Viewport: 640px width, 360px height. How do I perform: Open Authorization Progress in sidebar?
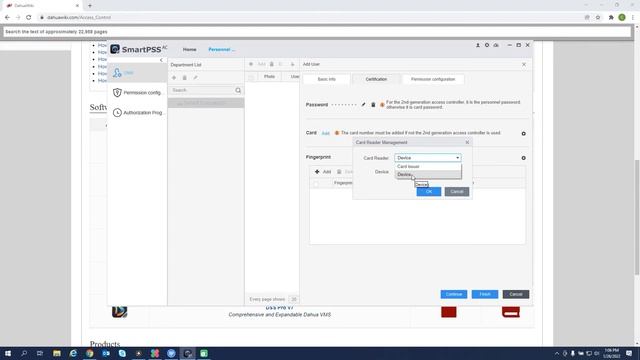tap(137, 113)
